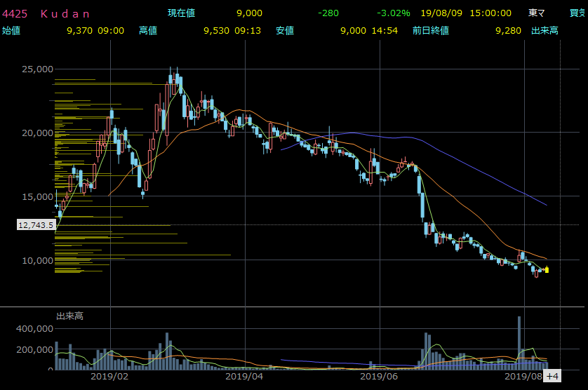
Task: Click the -3.02% change percentage
Action: 393,13
